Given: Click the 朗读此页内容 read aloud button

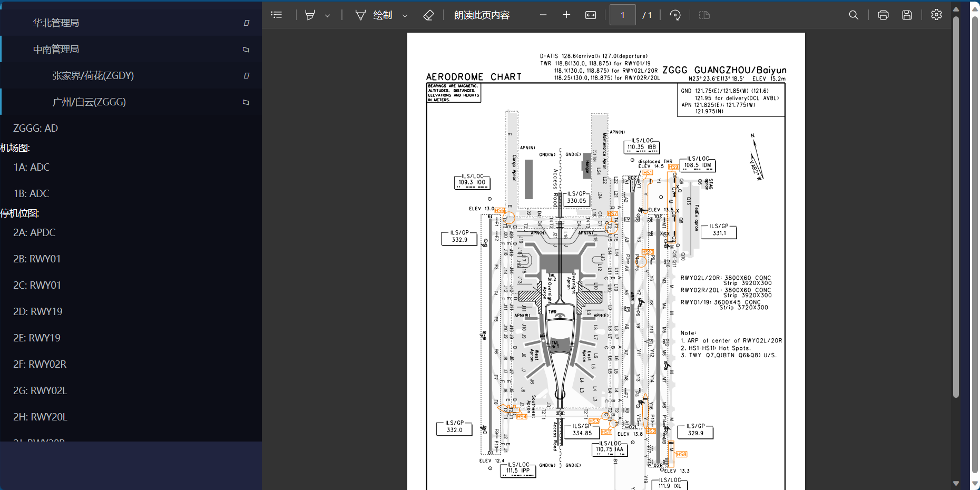Looking at the screenshot, I should coord(482,15).
